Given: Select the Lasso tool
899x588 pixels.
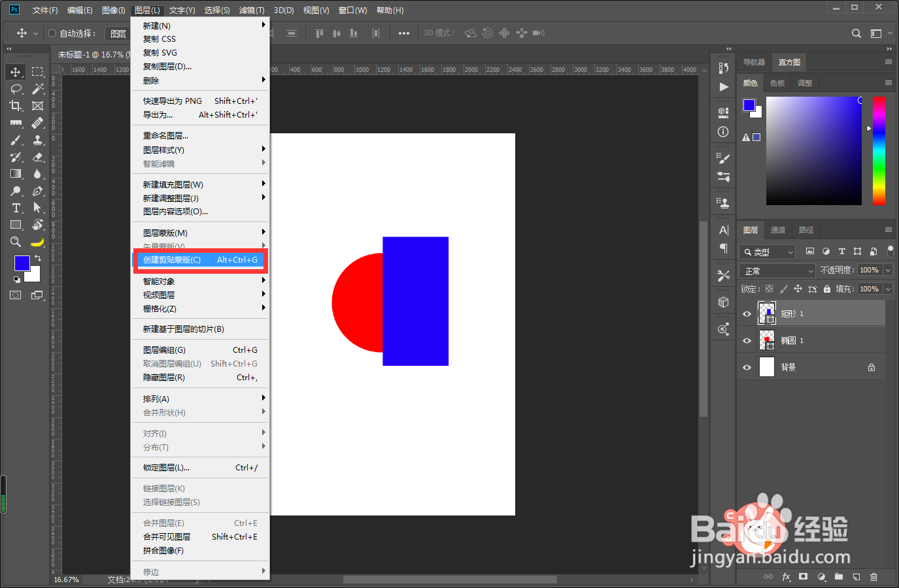Looking at the screenshot, I should click(x=16, y=89).
